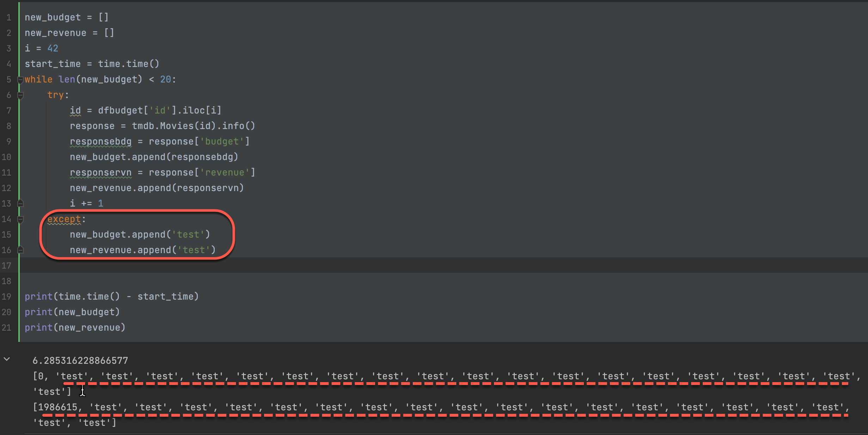
Task: Click the 'budget' string on line 9
Action: (222, 141)
